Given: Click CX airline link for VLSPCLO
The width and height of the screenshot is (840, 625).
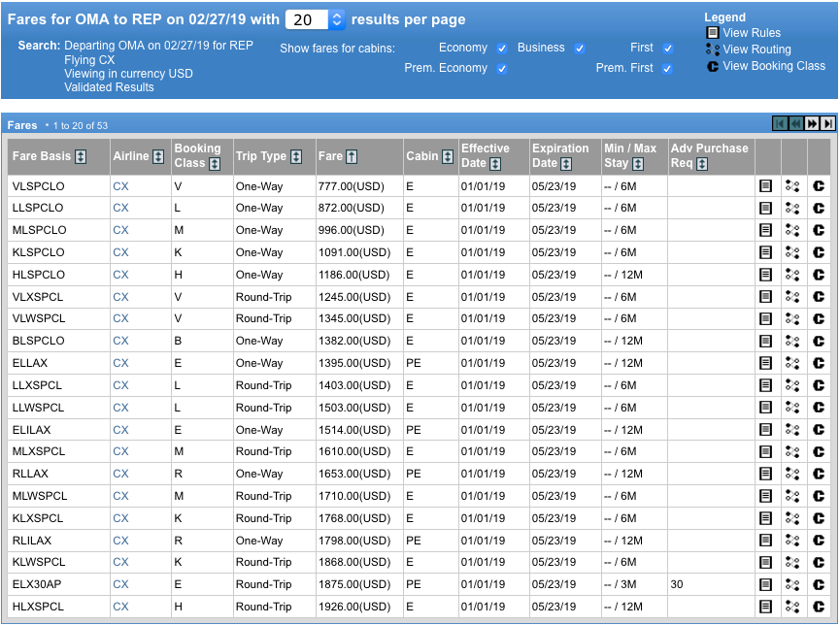Looking at the screenshot, I should click(x=120, y=185).
